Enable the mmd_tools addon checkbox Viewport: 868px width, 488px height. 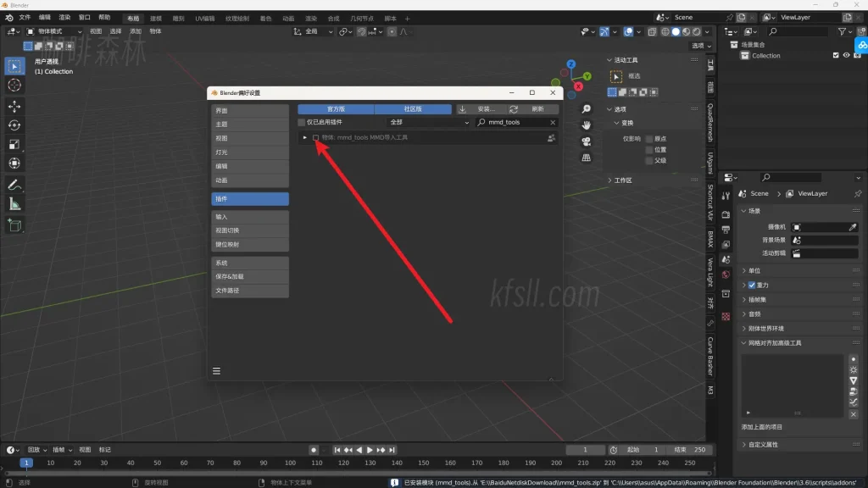tap(316, 137)
